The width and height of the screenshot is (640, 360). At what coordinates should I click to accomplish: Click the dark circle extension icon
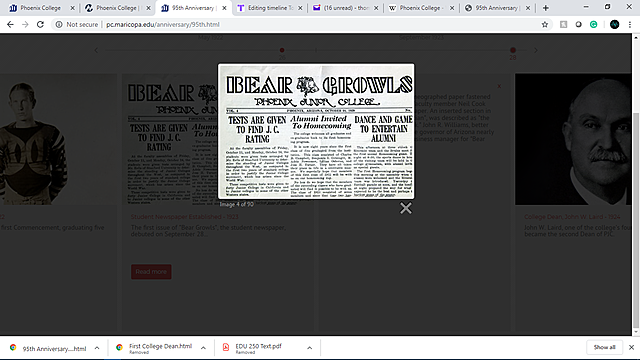(x=578, y=24)
